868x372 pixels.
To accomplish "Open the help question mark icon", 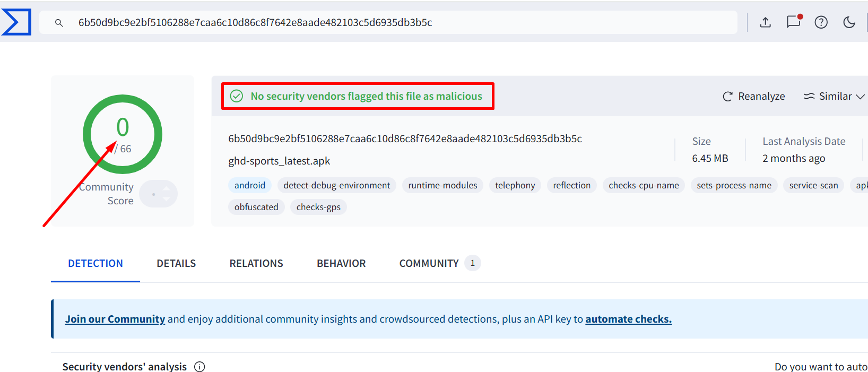I will (821, 22).
